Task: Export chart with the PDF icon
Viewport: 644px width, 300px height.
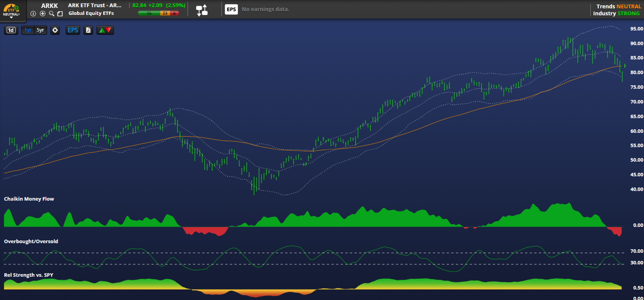Action: 88,30
